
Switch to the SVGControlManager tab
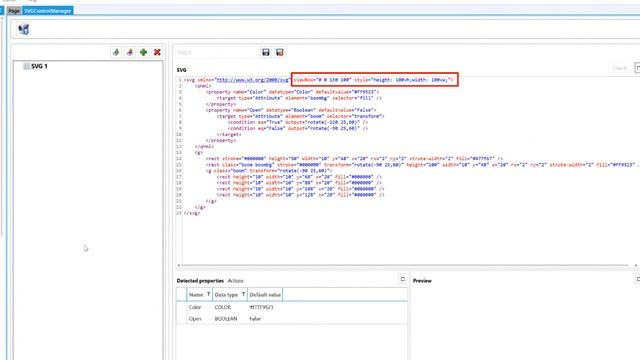(47, 11)
